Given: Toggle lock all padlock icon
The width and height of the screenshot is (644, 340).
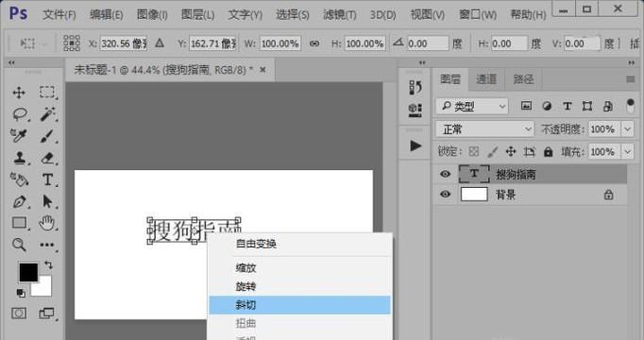Looking at the screenshot, I should [x=549, y=152].
